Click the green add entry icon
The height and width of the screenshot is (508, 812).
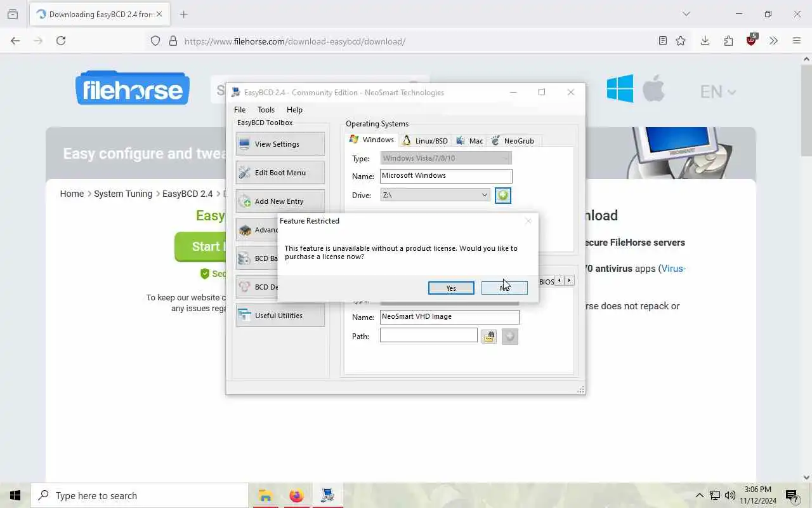pos(503,196)
